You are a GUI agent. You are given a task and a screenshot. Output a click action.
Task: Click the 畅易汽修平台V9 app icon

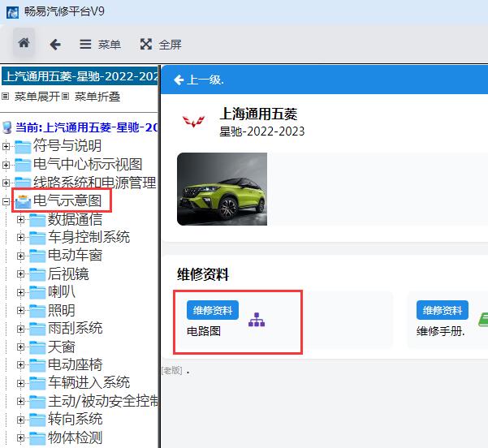click(12, 12)
